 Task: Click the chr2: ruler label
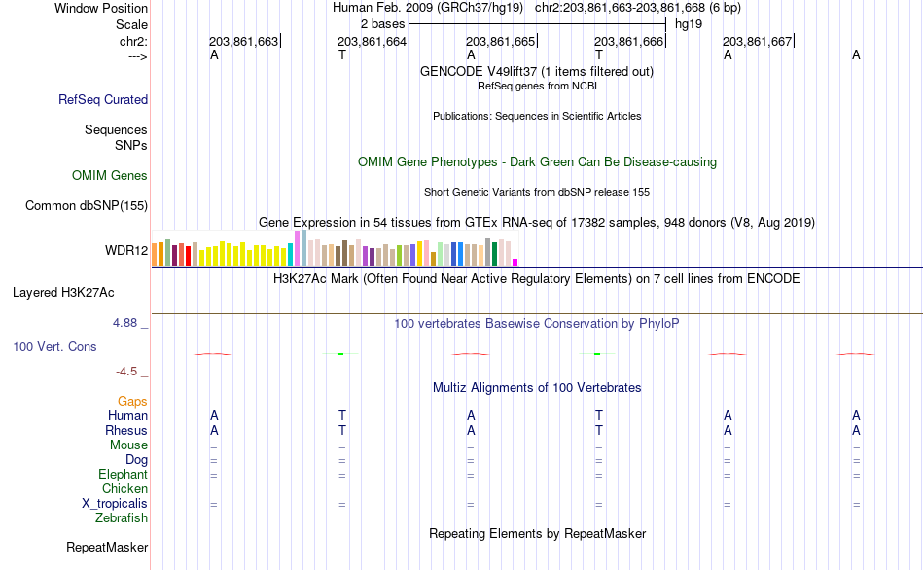coord(133,41)
